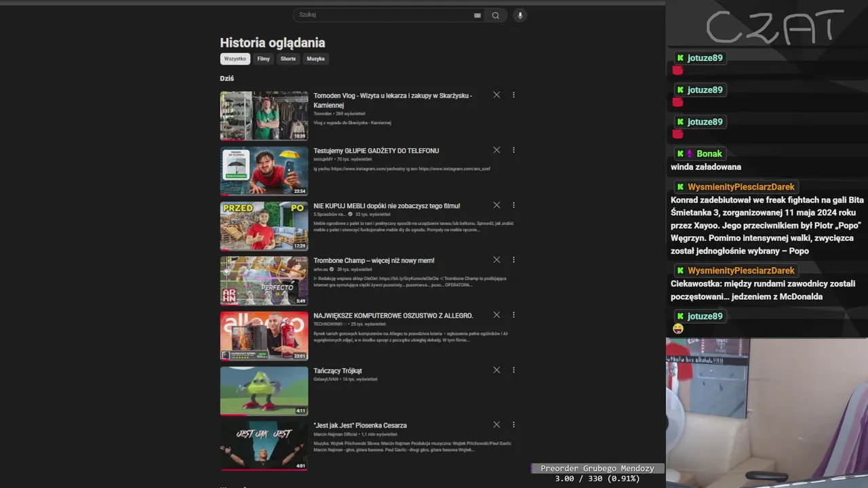Viewport: 868px width, 488px height.
Task: Open the on-screen keyboard icon in search box
Action: coord(477,16)
